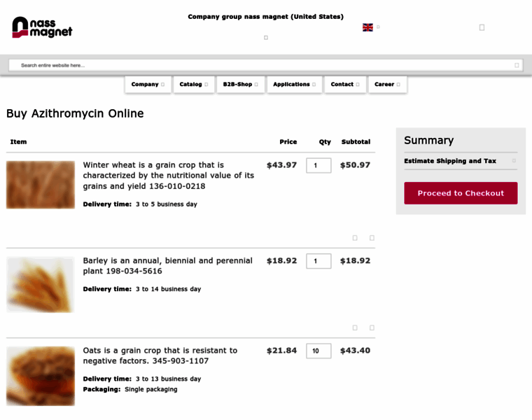Open the UK flag language selector
Viewport: 532px width, 420px height.
[x=367, y=27]
